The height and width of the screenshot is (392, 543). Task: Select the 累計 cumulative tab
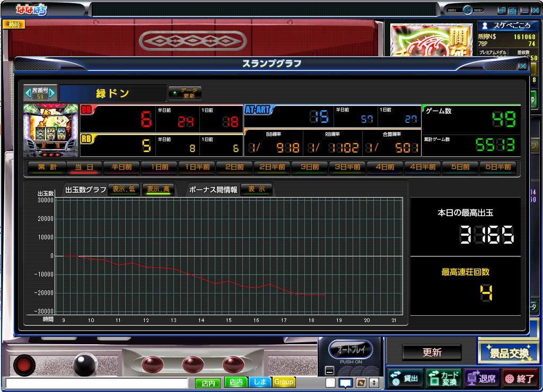pos(47,167)
